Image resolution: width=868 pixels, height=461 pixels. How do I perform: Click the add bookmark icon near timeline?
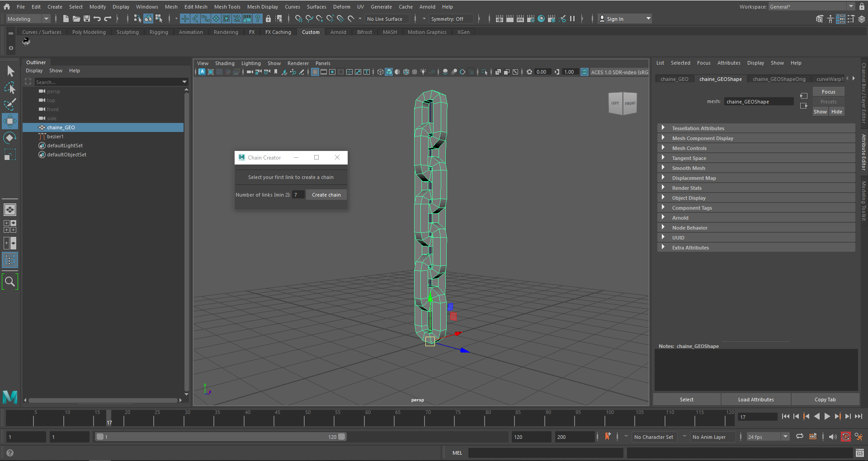pos(608,437)
